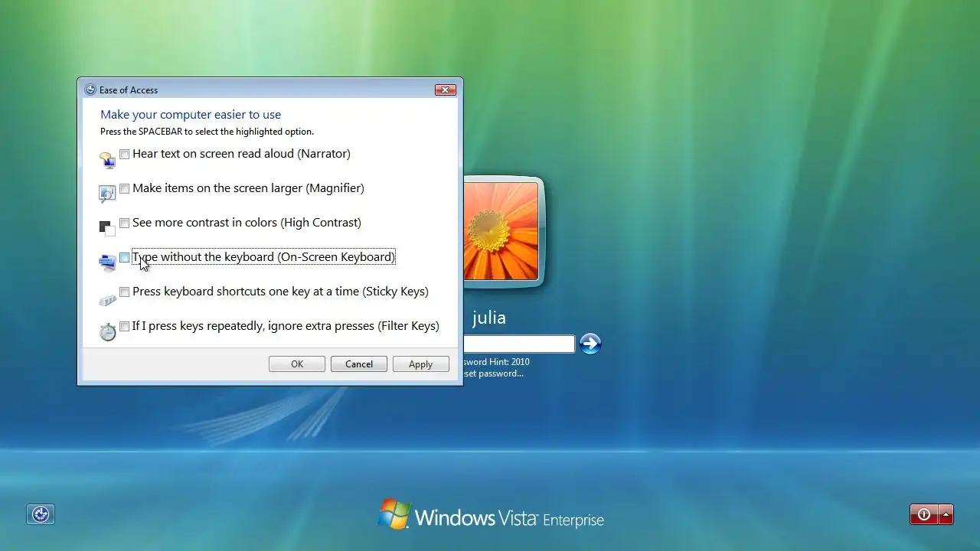Screen dimensions: 980x551
Task: Click the Apply button
Action: click(421, 364)
